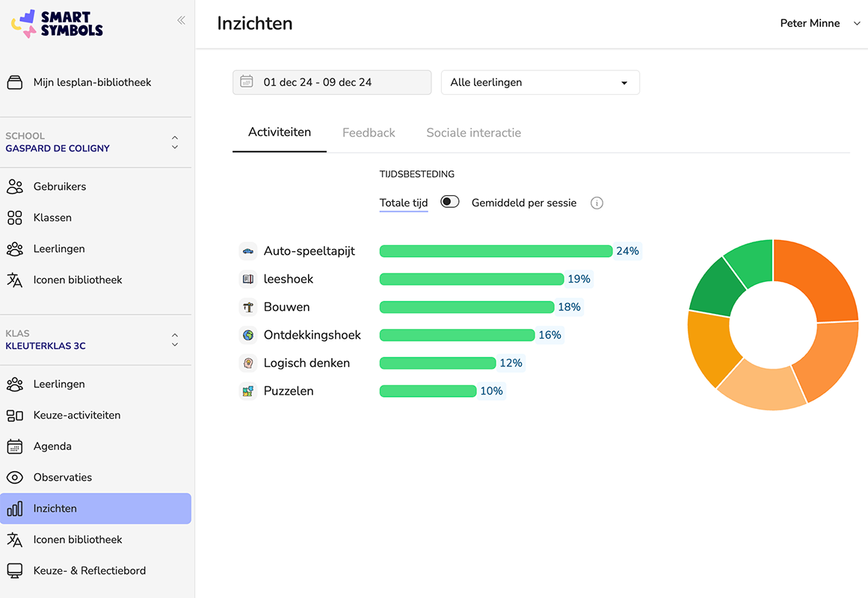Viewport: 868px width, 598px height.
Task: Collapse the sidebar with double chevron icon
Action: pyautogui.click(x=181, y=20)
